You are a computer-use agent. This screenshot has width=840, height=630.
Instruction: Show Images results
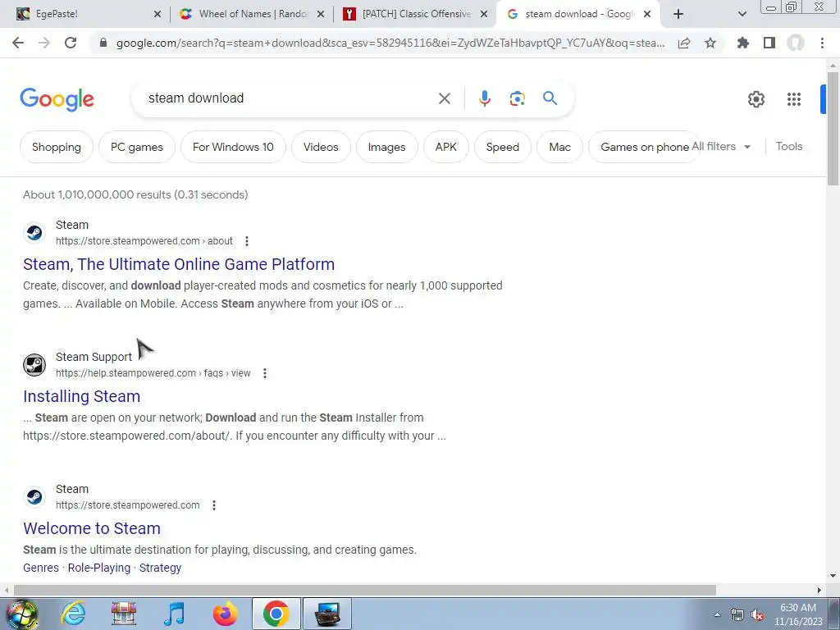click(x=387, y=147)
